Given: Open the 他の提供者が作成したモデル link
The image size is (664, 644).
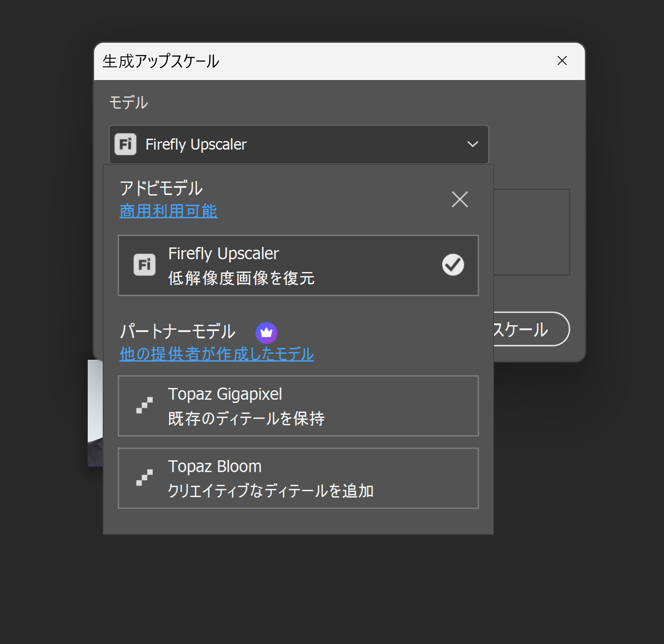Looking at the screenshot, I should pos(217,354).
